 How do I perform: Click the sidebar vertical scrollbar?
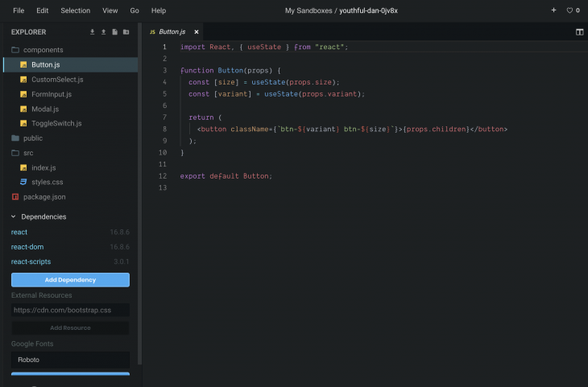click(x=139, y=194)
